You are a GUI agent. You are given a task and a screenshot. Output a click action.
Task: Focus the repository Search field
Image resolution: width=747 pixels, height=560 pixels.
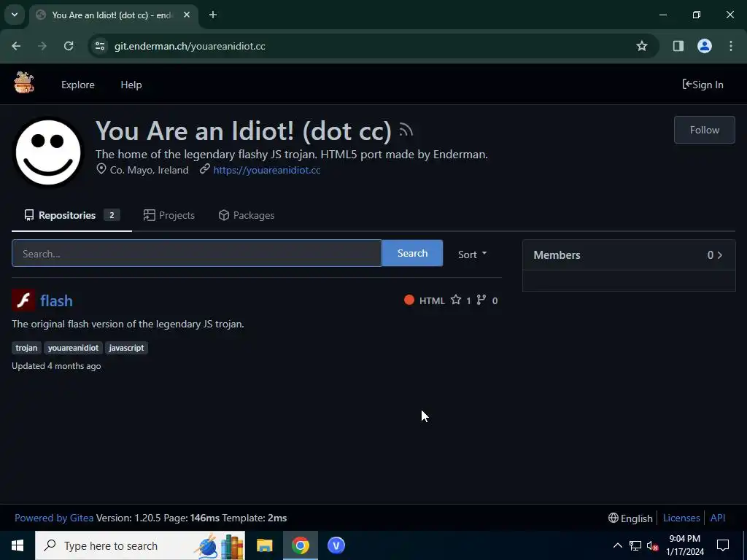[x=196, y=253]
